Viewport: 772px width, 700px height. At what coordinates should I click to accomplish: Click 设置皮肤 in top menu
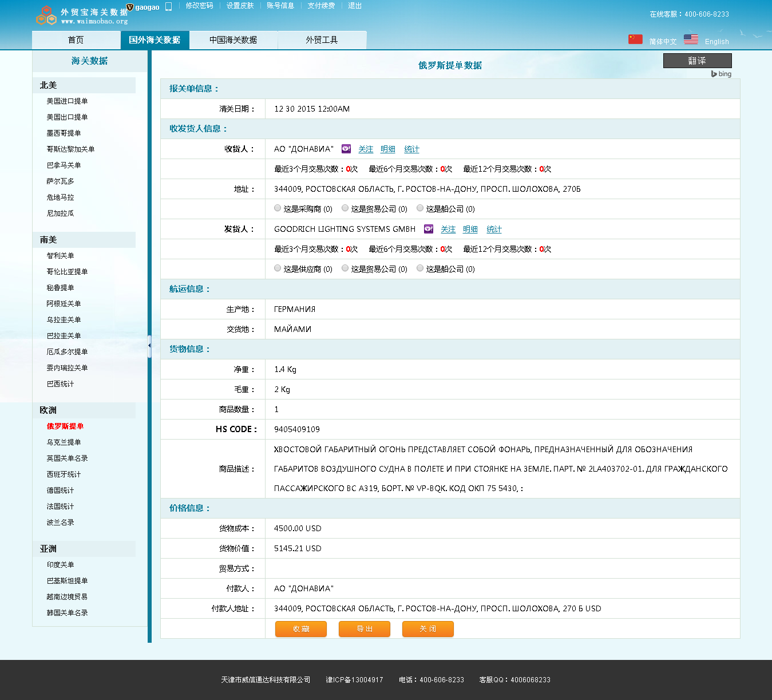240,6
